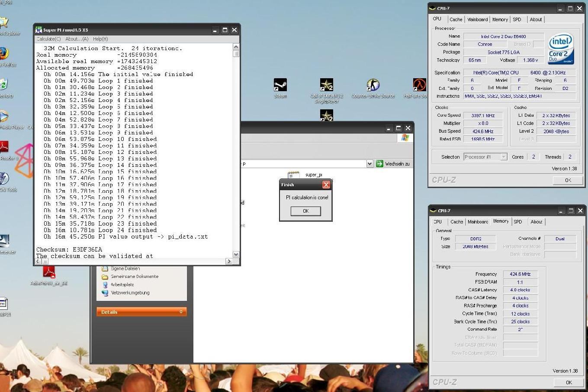This screenshot has height=392, width=588.
Task: Switch to Memory tab in upper CPU-Z
Action: click(x=500, y=19)
